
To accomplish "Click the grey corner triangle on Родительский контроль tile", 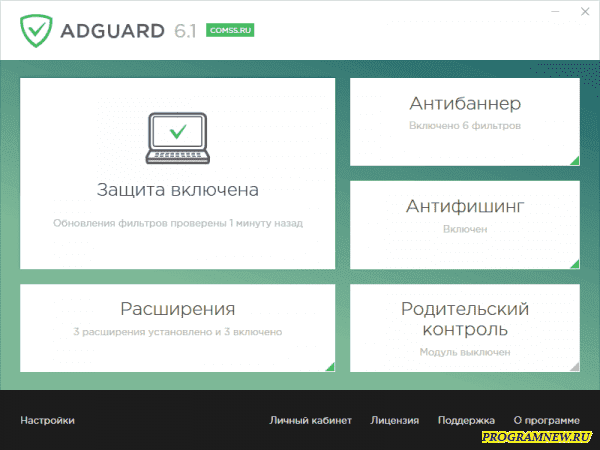I will pyautogui.click(x=575, y=367).
